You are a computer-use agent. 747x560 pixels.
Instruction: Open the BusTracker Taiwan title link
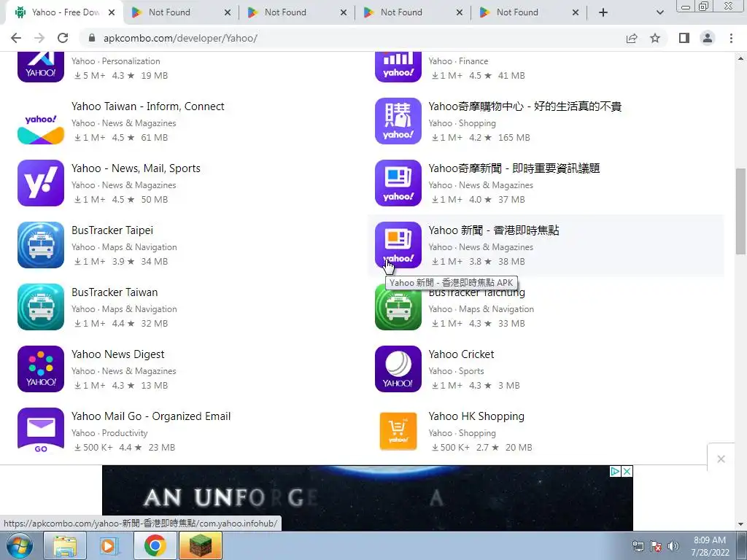coord(115,292)
